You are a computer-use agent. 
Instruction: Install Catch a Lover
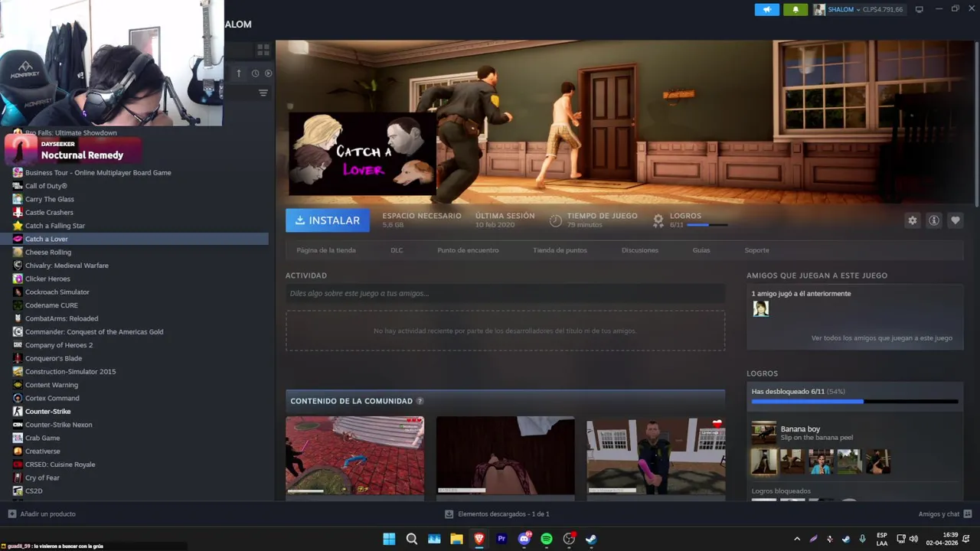[x=328, y=220]
